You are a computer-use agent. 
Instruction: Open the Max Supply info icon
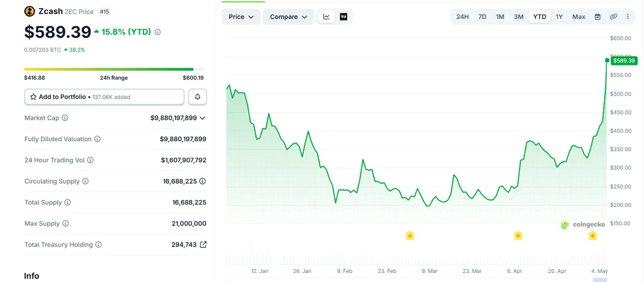coord(65,223)
